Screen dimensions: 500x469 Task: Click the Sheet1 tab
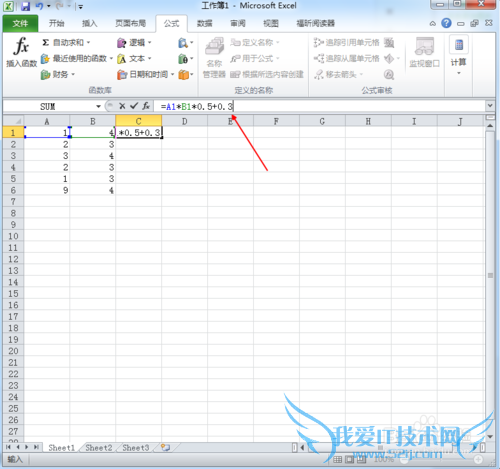62,448
